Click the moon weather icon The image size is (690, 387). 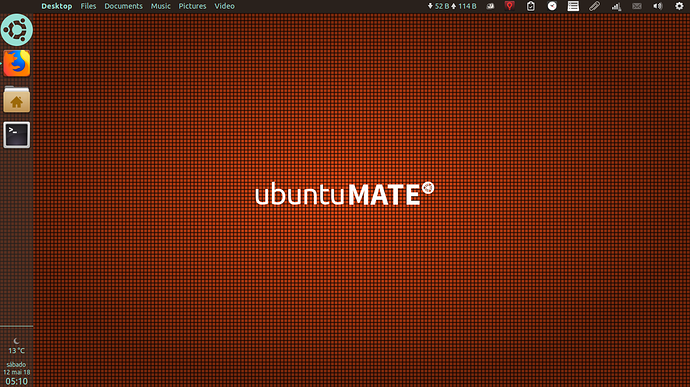point(17,341)
